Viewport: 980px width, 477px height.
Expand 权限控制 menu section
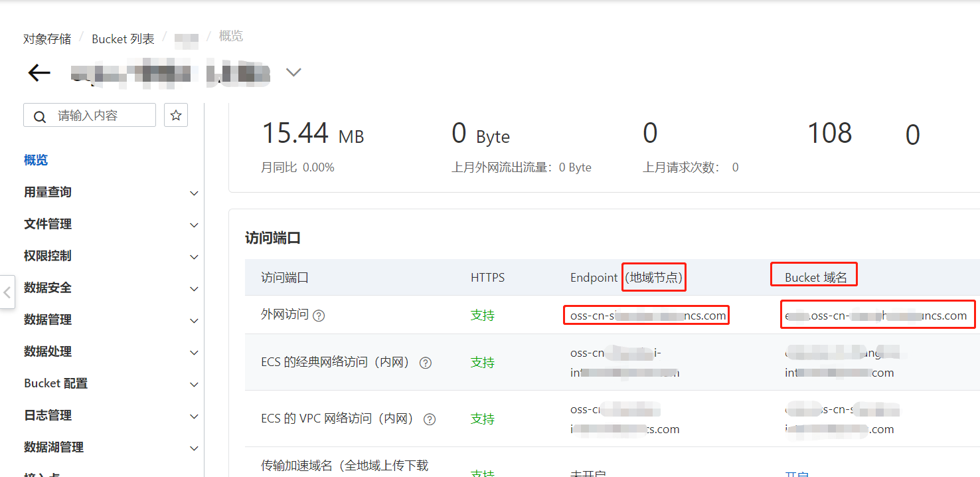click(x=112, y=256)
